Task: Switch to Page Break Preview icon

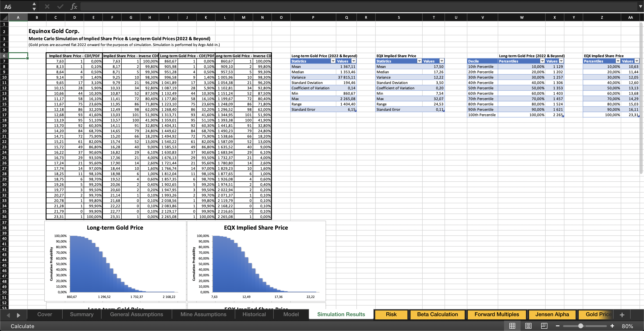Action: coord(544,326)
